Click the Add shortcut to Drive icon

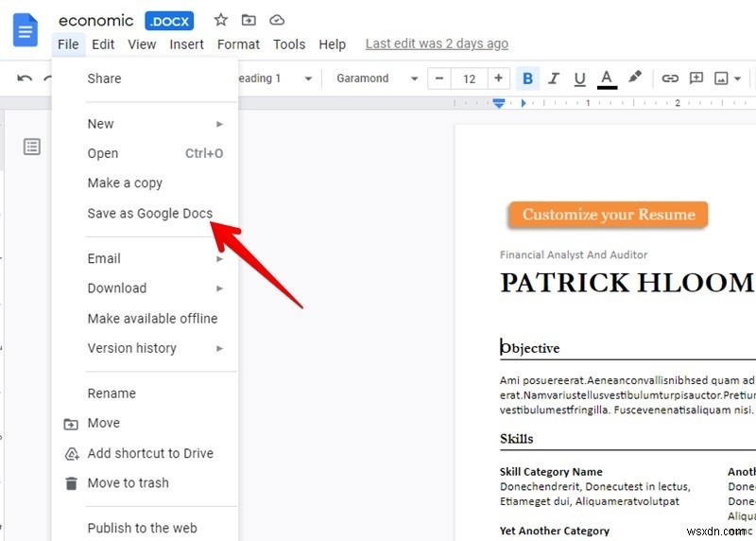72,454
